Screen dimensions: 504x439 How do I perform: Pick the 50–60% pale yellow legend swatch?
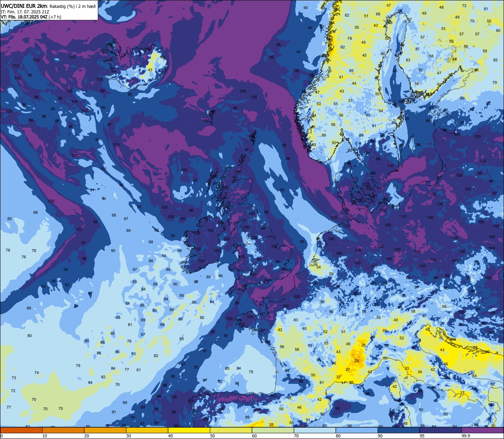pyautogui.click(x=231, y=430)
